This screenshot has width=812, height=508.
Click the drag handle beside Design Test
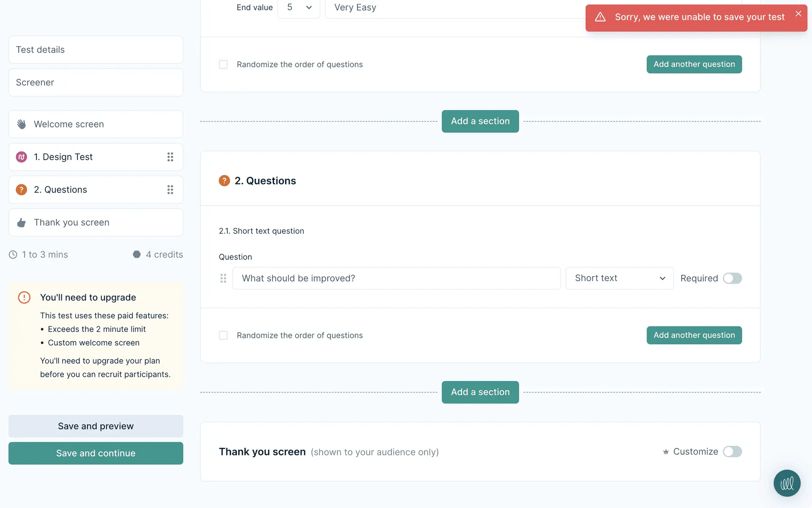click(x=170, y=157)
